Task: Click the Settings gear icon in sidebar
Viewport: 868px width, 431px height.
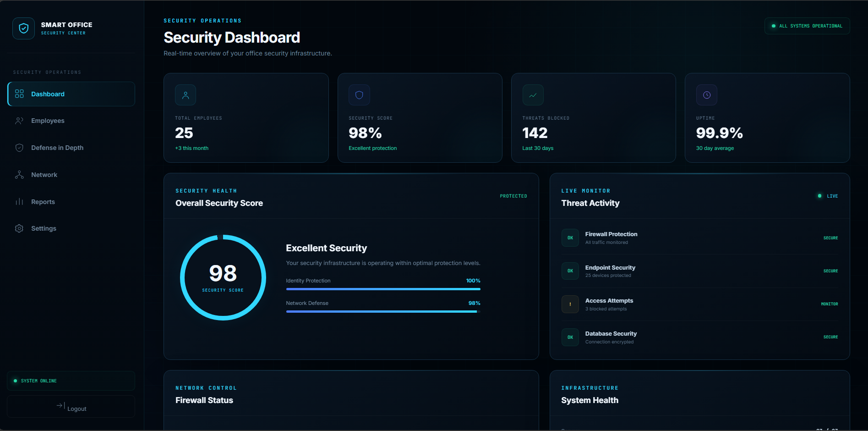Action: click(x=19, y=228)
